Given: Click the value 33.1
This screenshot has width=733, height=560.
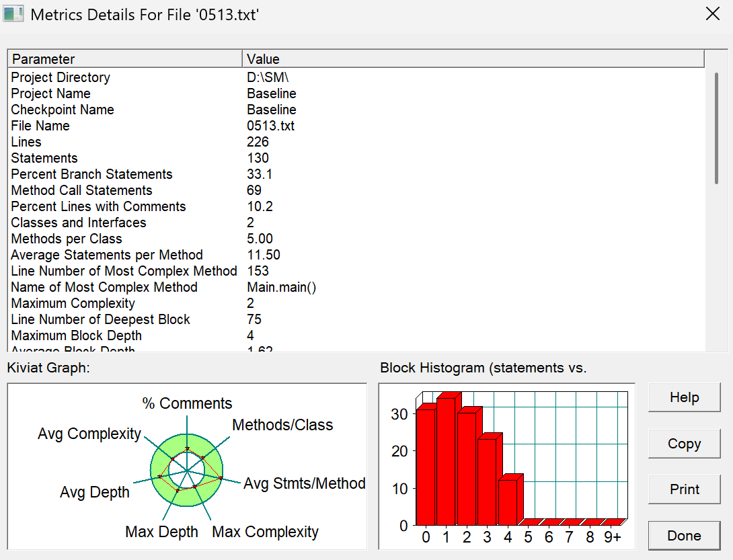Looking at the screenshot, I should point(260,174).
